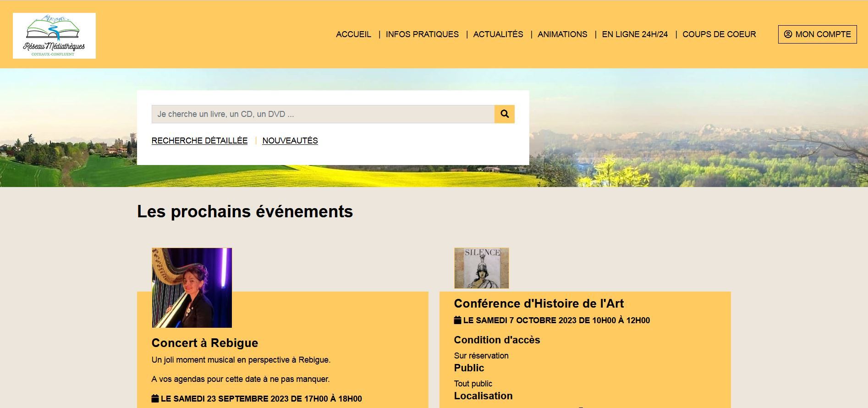Click the "A vos agendas" sentence

[x=241, y=379]
